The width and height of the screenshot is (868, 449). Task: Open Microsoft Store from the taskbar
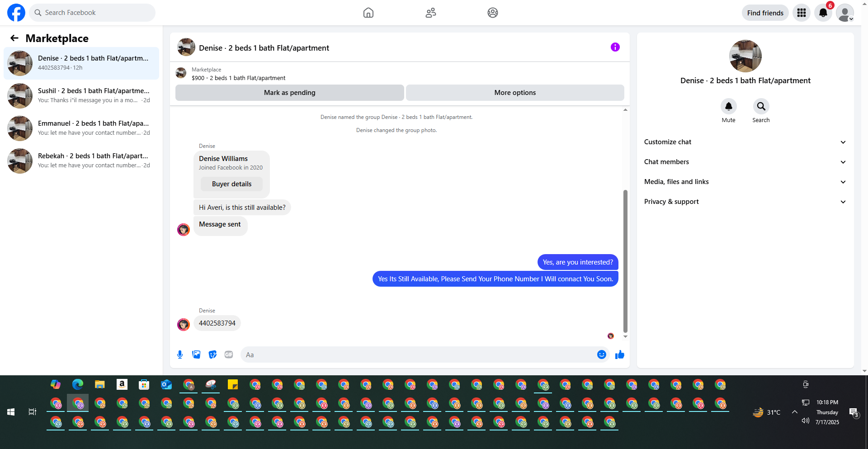[144, 385]
